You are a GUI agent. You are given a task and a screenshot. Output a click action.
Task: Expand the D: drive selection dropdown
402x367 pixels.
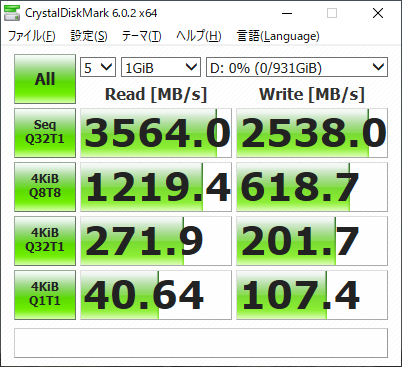pos(297,67)
